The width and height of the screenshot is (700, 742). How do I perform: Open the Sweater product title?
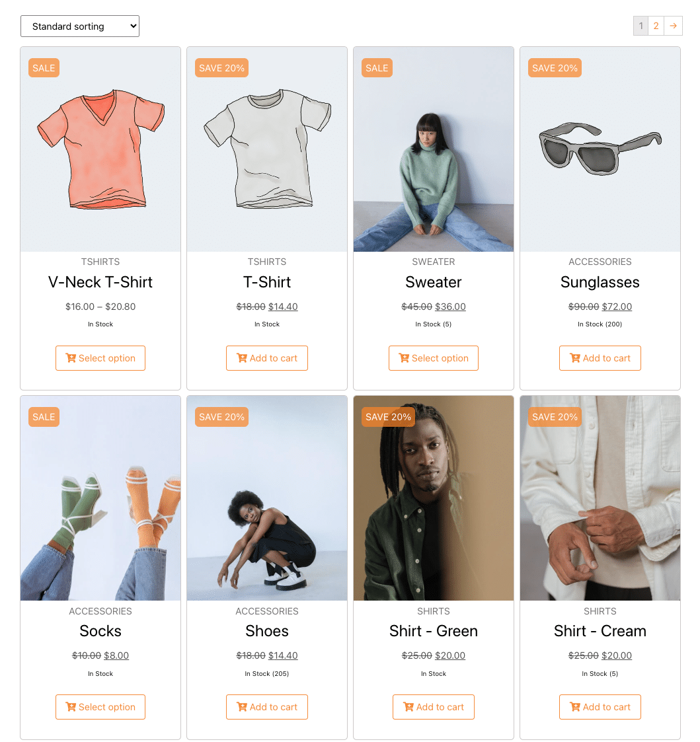[x=433, y=282]
